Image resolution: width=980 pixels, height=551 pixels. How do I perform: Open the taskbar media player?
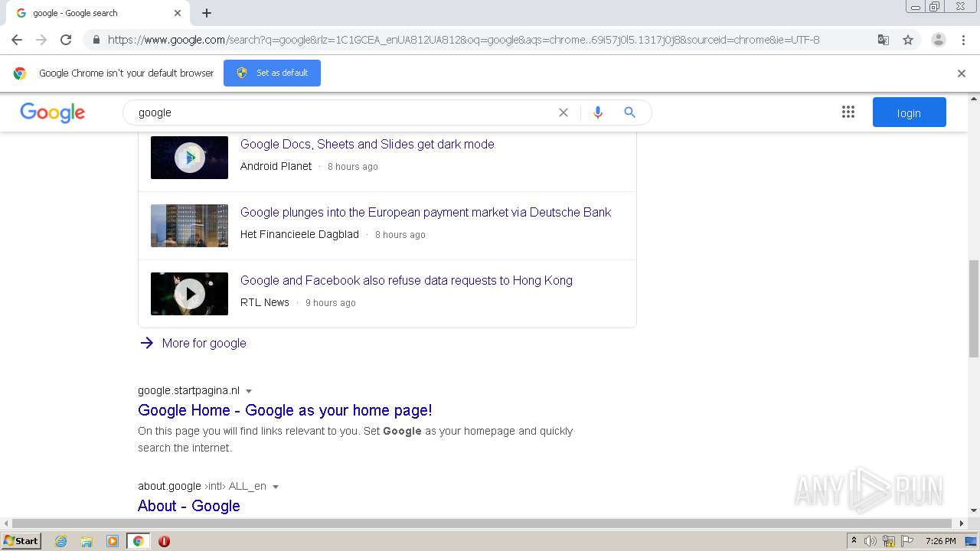click(113, 541)
